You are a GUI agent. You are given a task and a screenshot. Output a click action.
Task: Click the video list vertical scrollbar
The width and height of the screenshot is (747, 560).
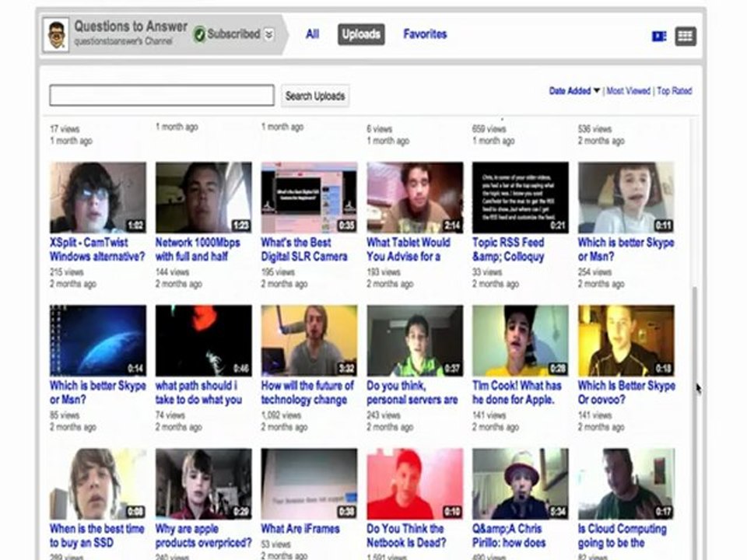pyautogui.click(x=695, y=423)
